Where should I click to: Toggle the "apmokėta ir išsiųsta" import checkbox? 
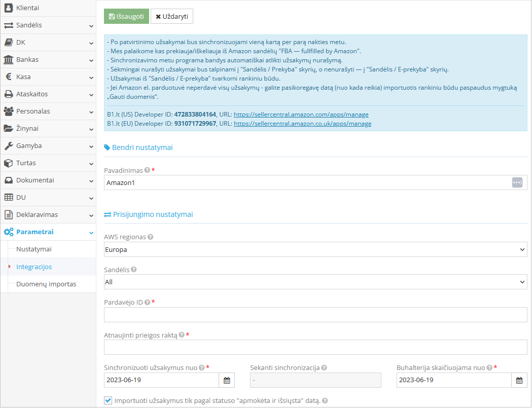(x=108, y=400)
